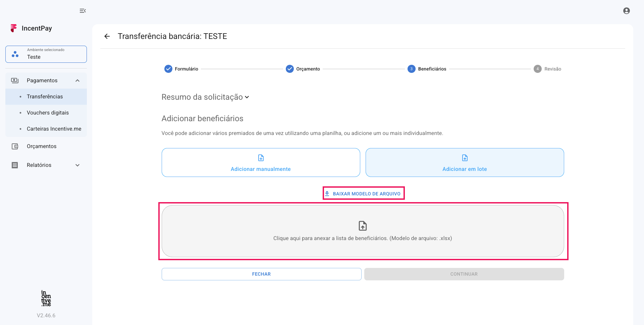Open the user account profile icon
This screenshot has height=325, width=644.
click(626, 11)
